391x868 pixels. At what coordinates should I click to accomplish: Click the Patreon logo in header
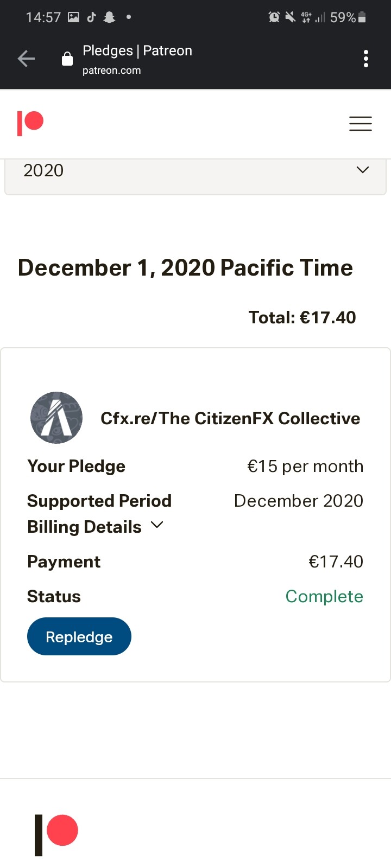(x=30, y=123)
